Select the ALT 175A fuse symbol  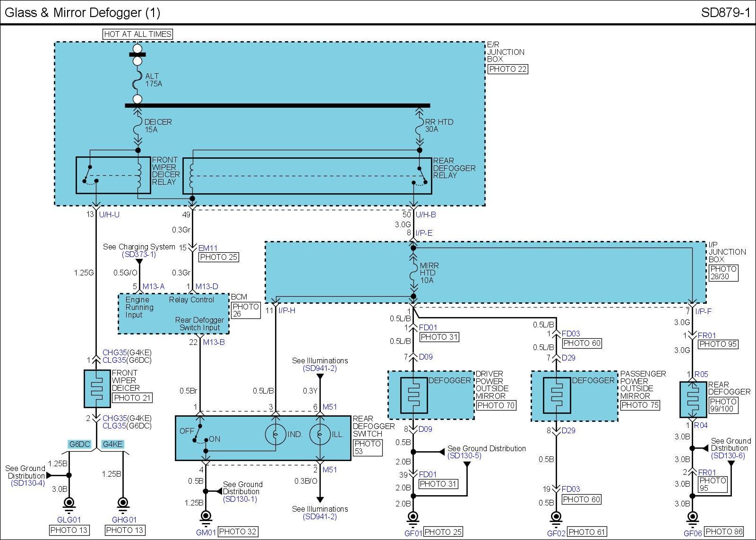(x=137, y=80)
